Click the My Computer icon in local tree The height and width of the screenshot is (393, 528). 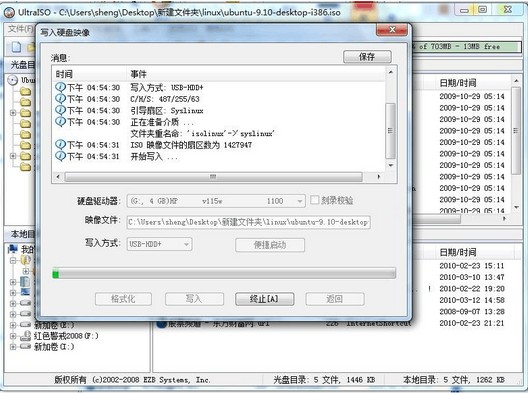click(x=13, y=249)
